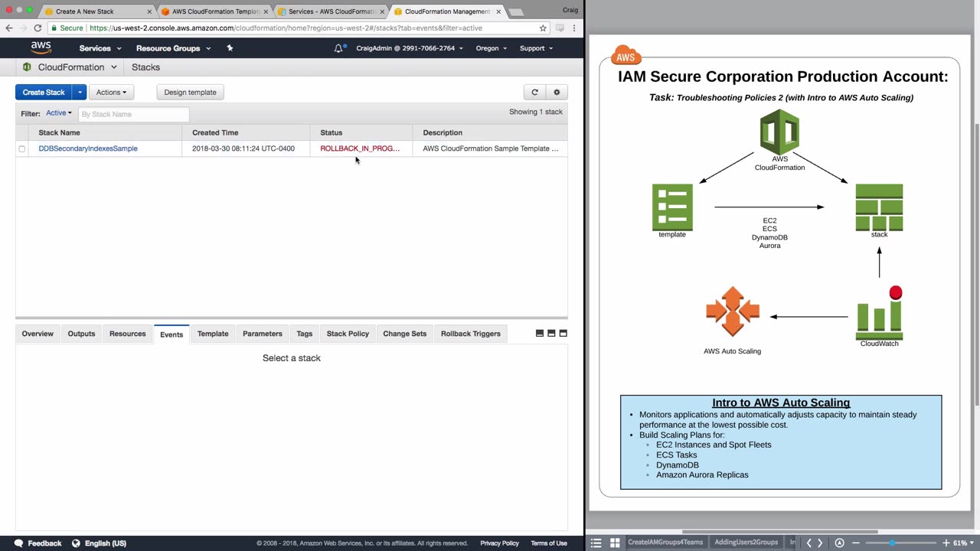Image resolution: width=980 pixels, height=551 pixels.
Task: Switch to 'Create A New Stack' browser tab
Action: tap(97, 11)
